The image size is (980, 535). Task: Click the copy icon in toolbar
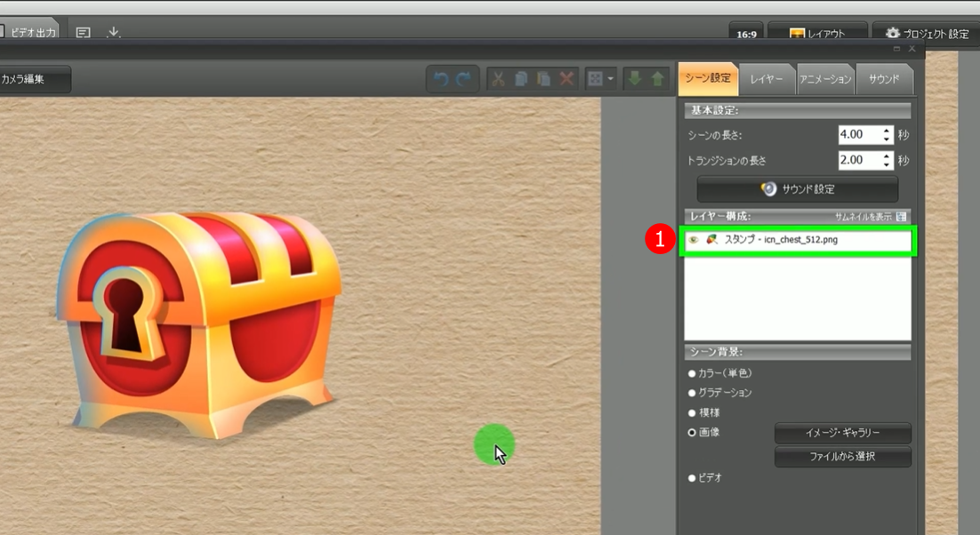[521, 79]
